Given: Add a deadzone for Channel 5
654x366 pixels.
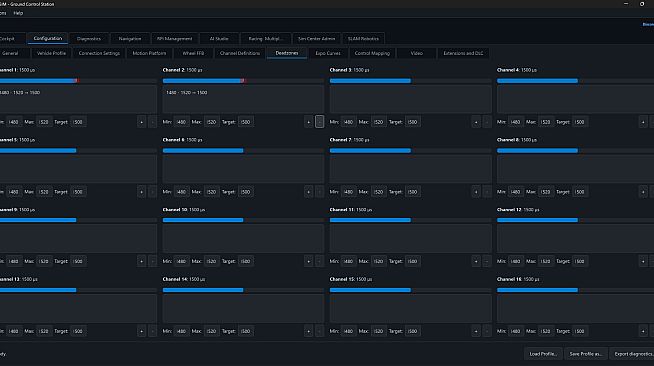Looking at the screenshot, I should tap(141, 192).
